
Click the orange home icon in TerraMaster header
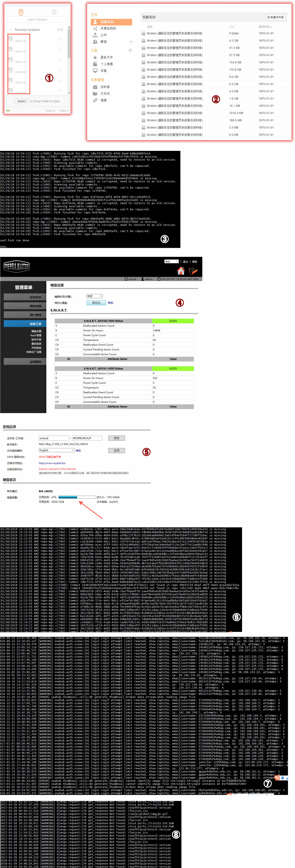(181, 270)
